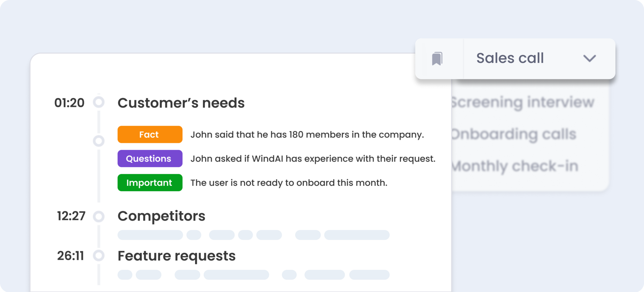Click the orange Fact tag
Image resolution: width=644 pixels, height=292 pixels.
[x=150, y=134]
